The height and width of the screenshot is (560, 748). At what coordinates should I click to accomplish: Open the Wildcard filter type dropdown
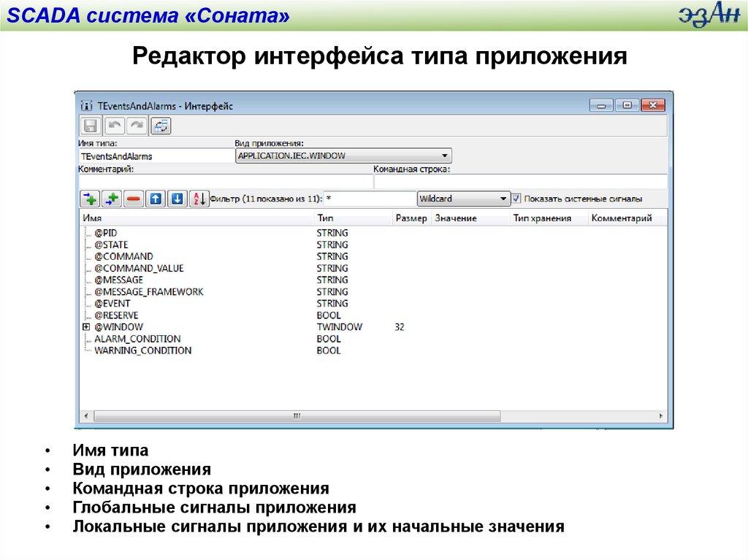coord(503,199)
